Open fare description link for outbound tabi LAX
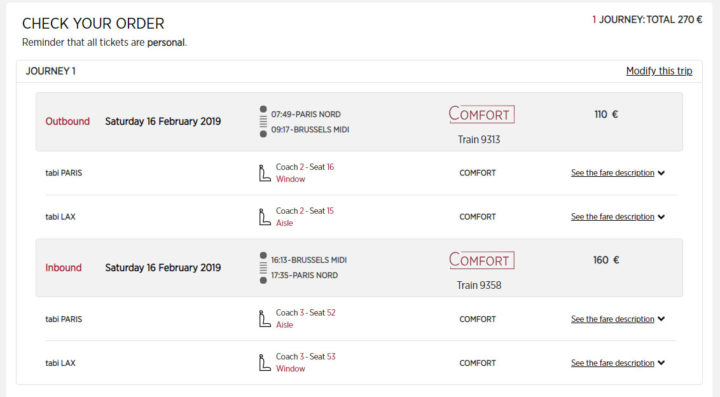The width and height of the screenshot is (720, 397). [613, 217]
